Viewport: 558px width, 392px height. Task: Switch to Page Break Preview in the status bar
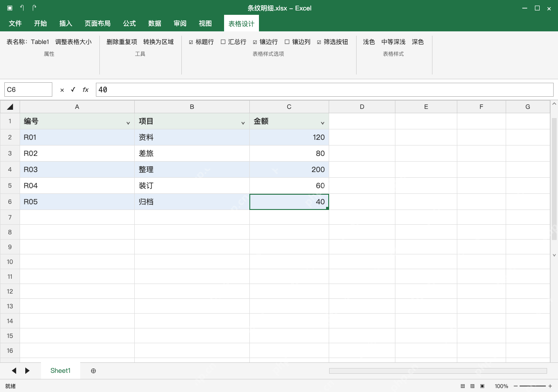pyautogui.click(x=483, y=386)
